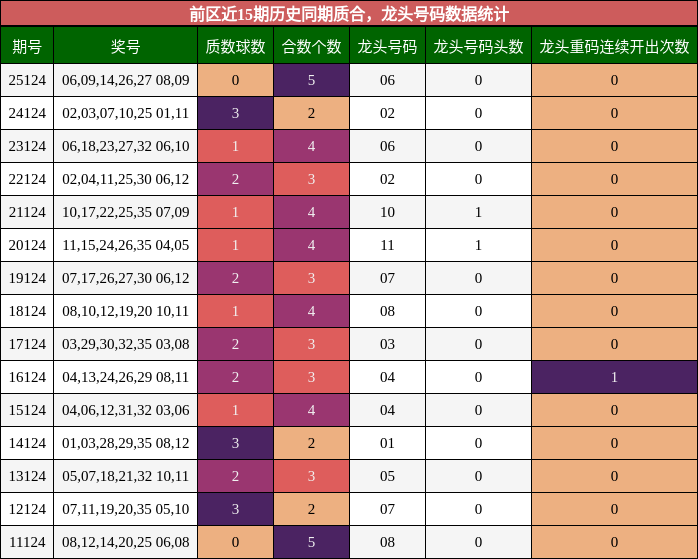Screen dimensions: 698x559
Task: Click period number 17124
Action: point(27,344)
